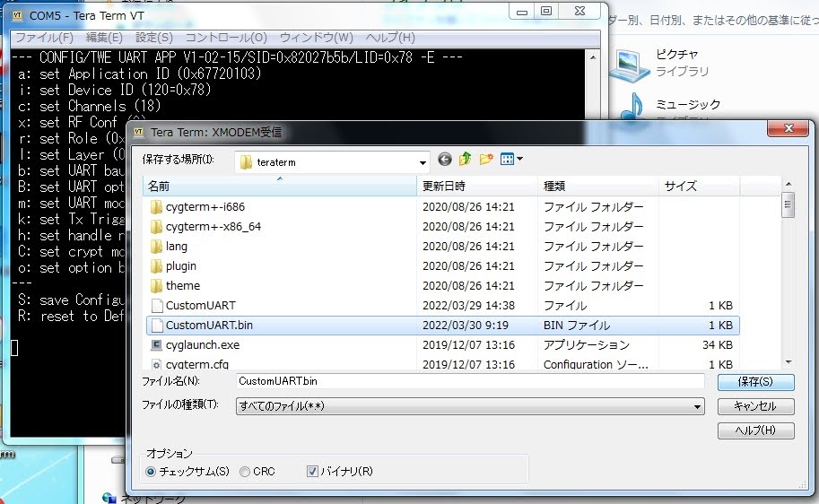Screen dimensions: 819x504
Task: Click Tera Term terminal scrollbar up arrow
Action: pyautogui.click(x=593, y=56)
